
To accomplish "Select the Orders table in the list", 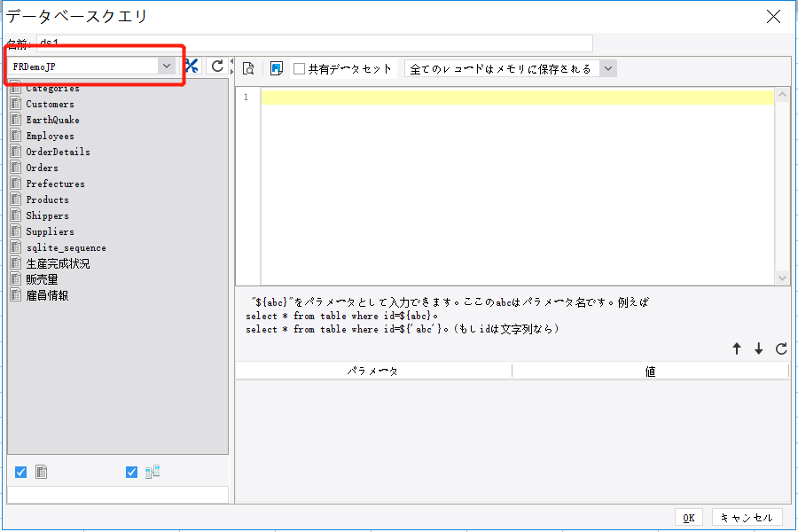I will point(42,168).
